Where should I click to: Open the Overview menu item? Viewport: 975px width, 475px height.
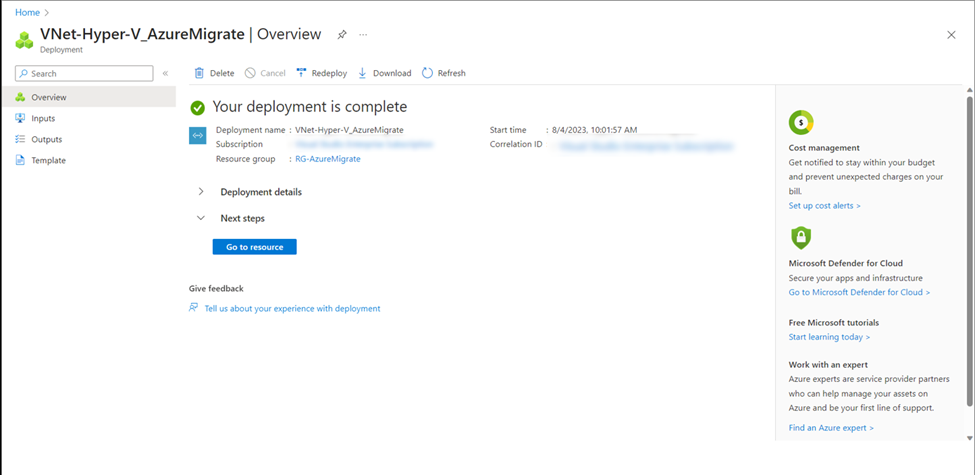[88, 97]
